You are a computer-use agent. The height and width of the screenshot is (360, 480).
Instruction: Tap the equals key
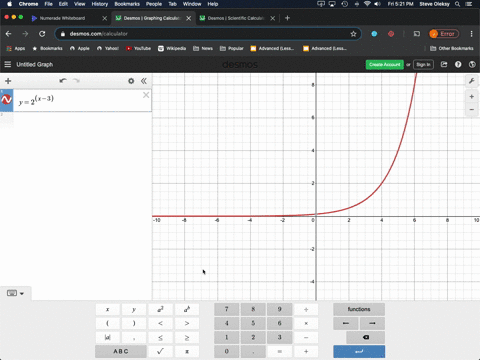coord(280,351)
